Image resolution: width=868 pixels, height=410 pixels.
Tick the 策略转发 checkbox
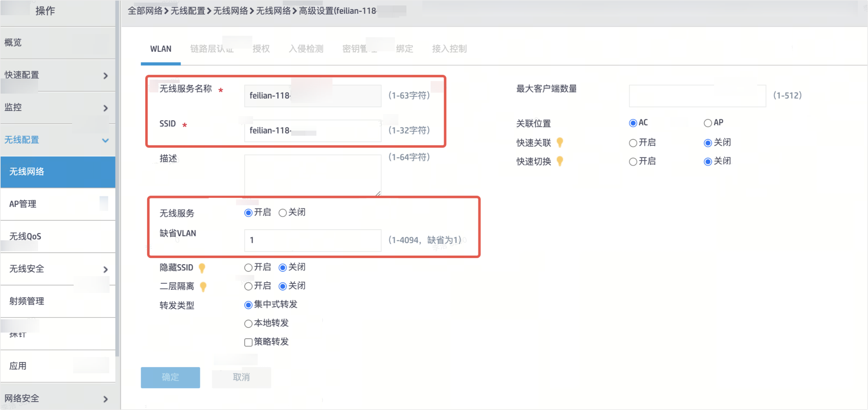pos(248,343)
